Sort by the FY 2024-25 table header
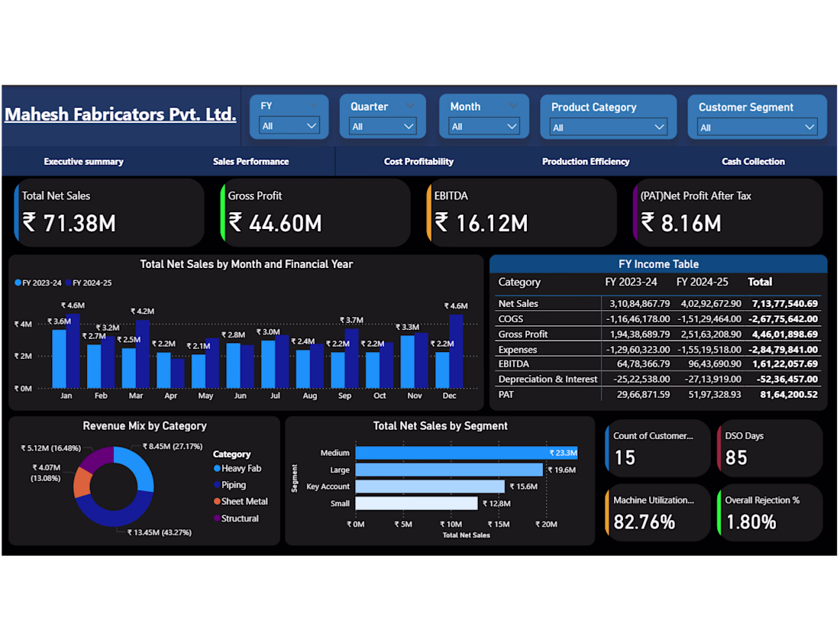The image size is (840, 630). click(x=703, y=282)
